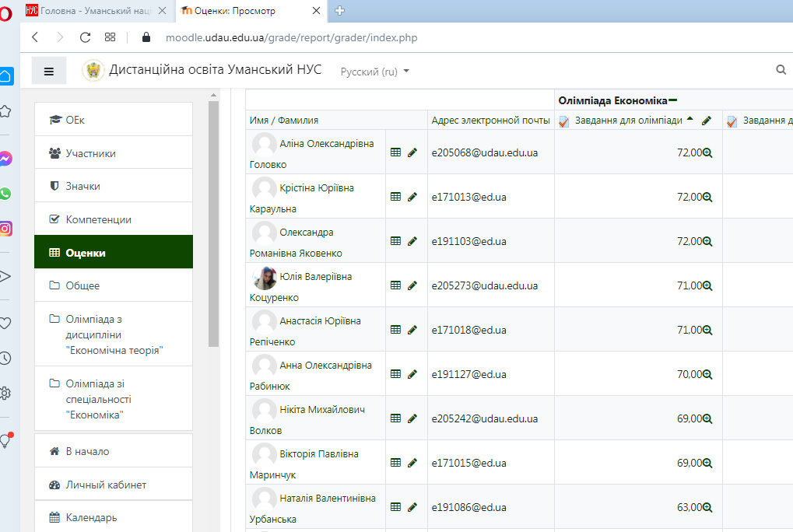Open a new browser tab

[340, 11]
